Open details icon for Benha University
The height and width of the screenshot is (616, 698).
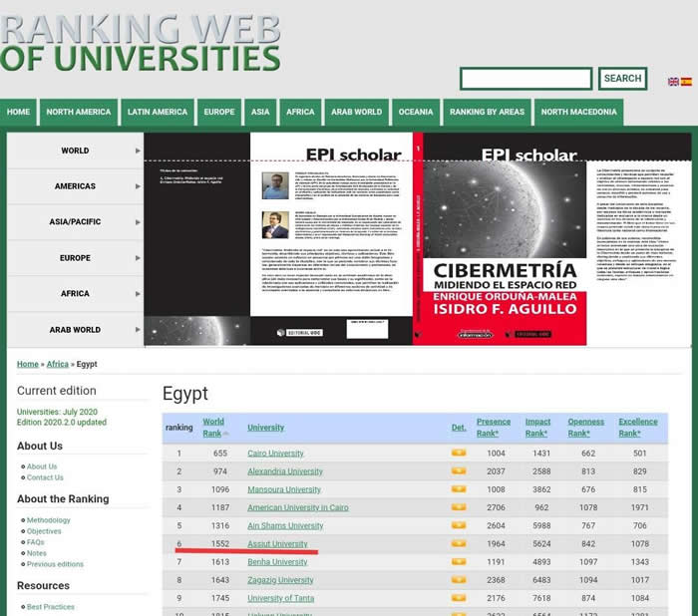tap(459, 562)
